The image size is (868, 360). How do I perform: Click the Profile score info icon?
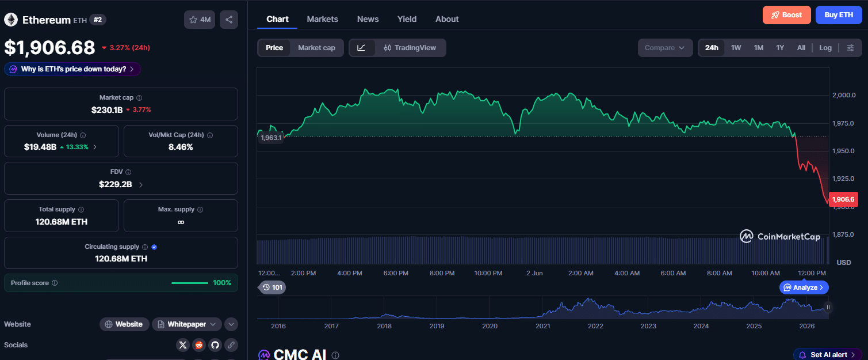tap(55, 283)
